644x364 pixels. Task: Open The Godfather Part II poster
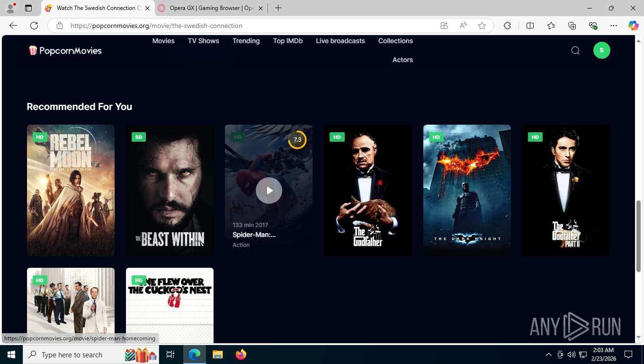coord(566,191)
